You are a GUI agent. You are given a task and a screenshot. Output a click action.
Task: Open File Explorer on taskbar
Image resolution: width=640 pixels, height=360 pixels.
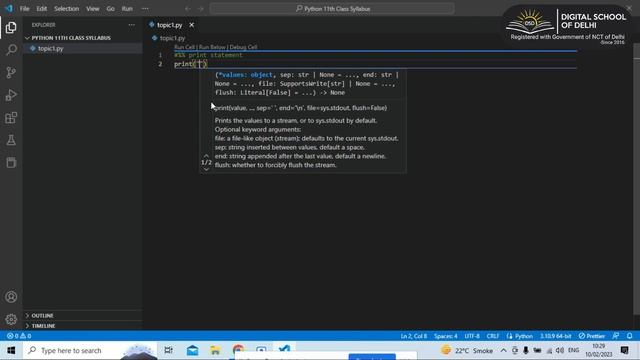215,351
